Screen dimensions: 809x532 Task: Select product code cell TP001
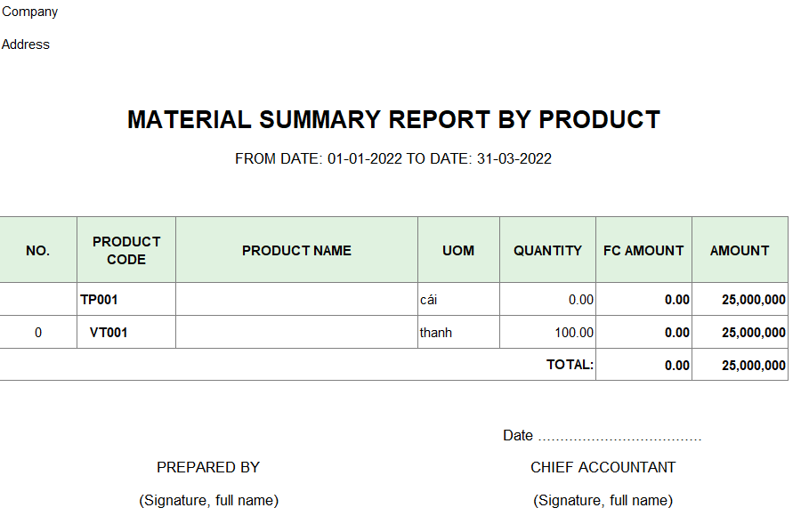click(x=126, y=300)
